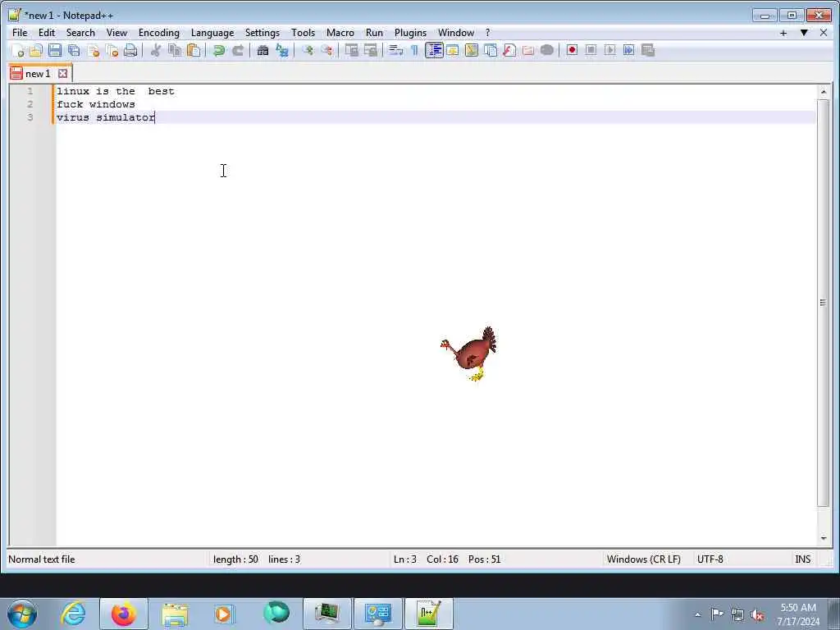Place cursor in line "linux is the best"
This screenshot has height=630, width=840.
pos(116,91)
